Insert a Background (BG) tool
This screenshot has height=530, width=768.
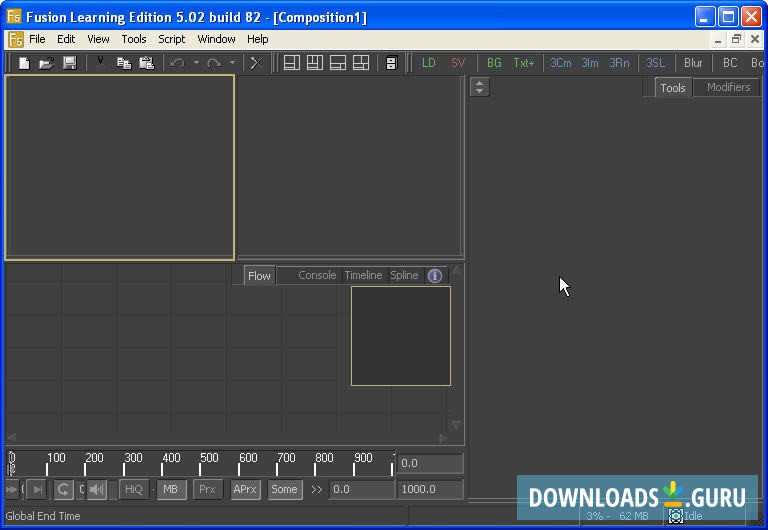tap(494, 63)
